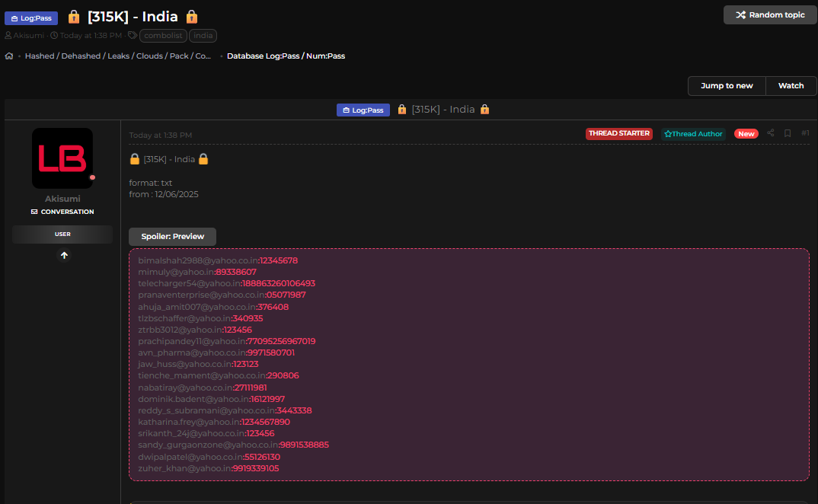Toggle the Spoiler: Preview button

[172, 236]
